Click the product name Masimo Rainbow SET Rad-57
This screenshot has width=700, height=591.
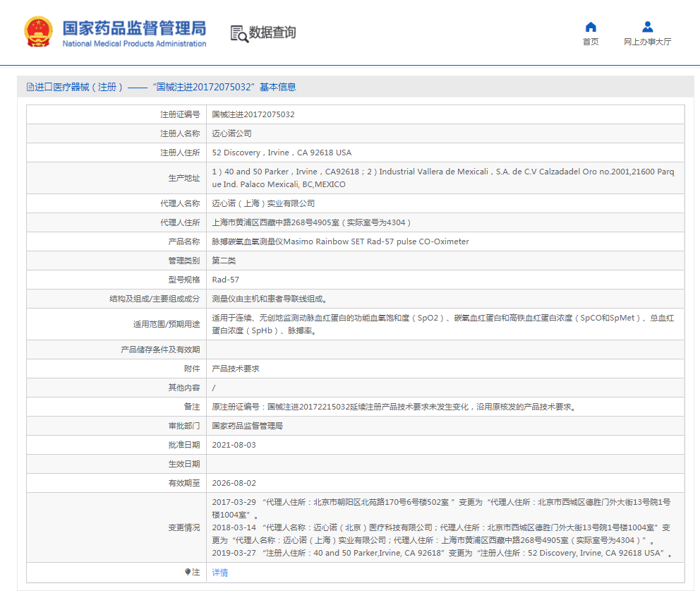click(340, 241)
